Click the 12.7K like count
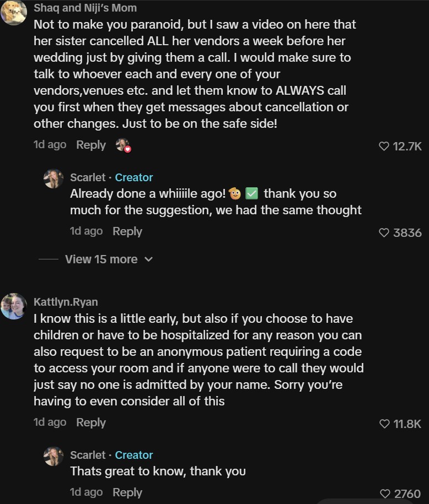The height and width of the screenshot is (504, 429). [x=407, y=146]
